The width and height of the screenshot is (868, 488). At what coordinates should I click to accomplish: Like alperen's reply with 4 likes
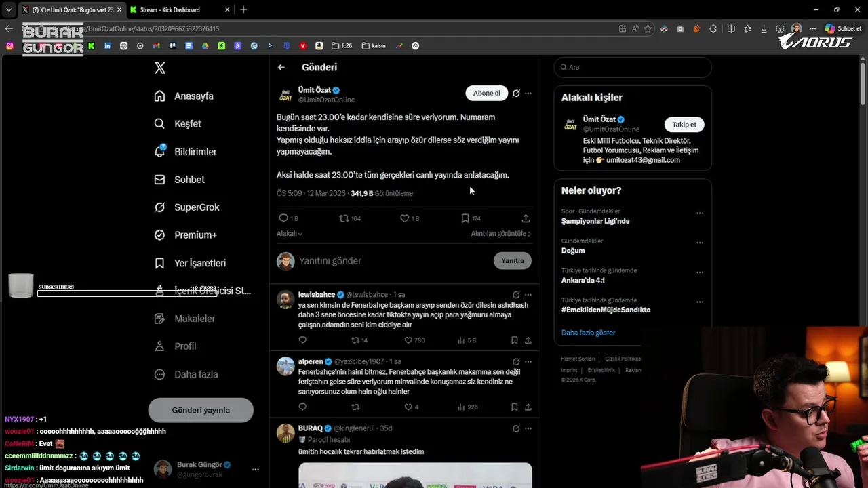click(x=408, y=407)
